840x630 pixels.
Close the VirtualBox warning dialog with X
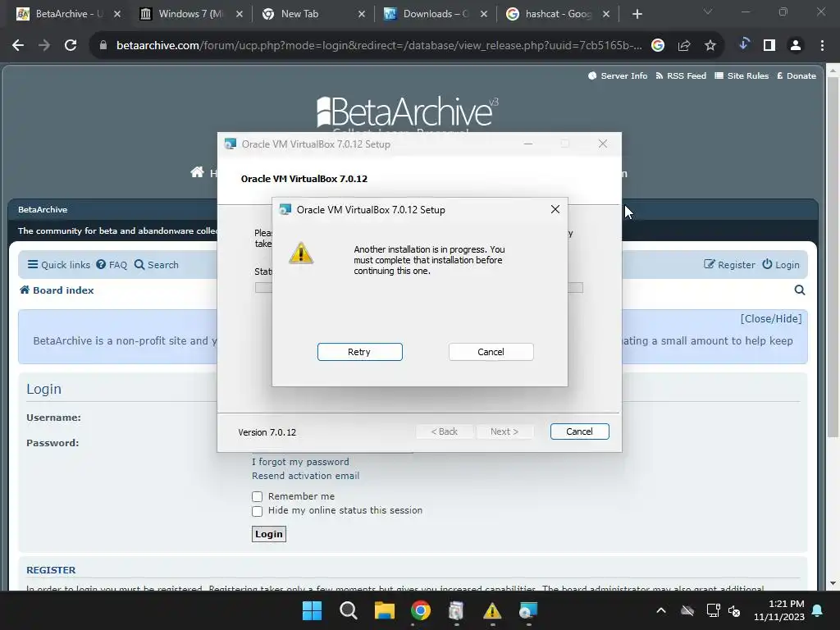[x=555, y=209]
